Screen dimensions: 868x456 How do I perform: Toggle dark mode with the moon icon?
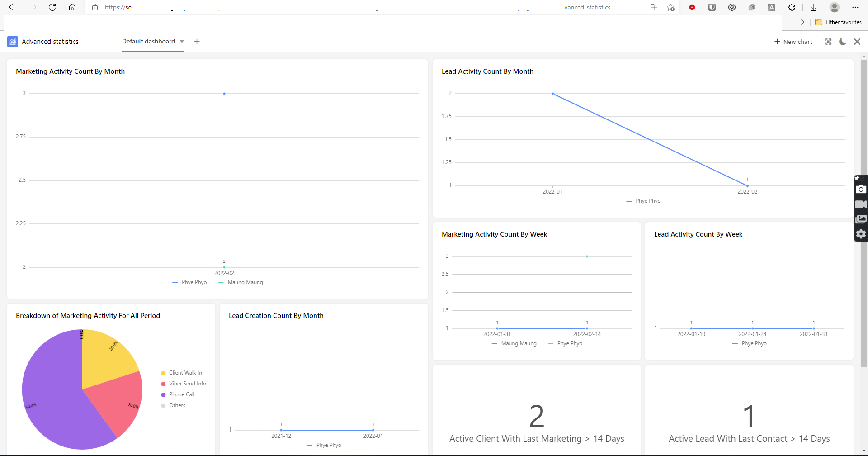tap(843, 42)
